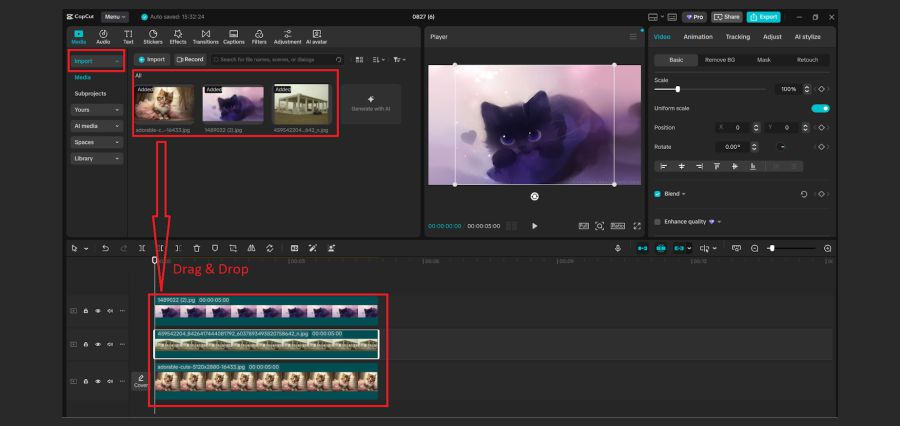Image resolution: width=900 pixels, height=426 pixels.
Task: Open the CapCut Menu dropdown
Action: tap(114, 17)
